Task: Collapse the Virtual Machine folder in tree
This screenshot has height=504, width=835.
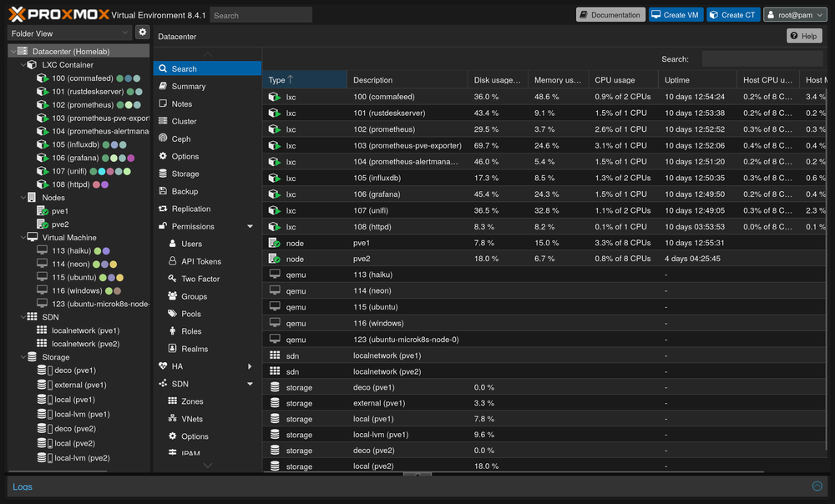Action: point(23,237)
